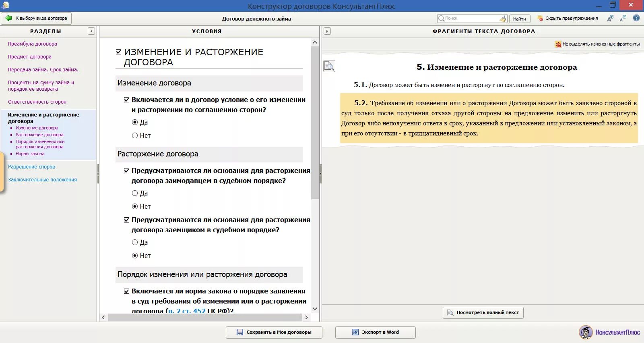The width and height of the screenshot is (644, 343).
Task: Click horizontal scrollbar left arrow
Action: point(103,318)
